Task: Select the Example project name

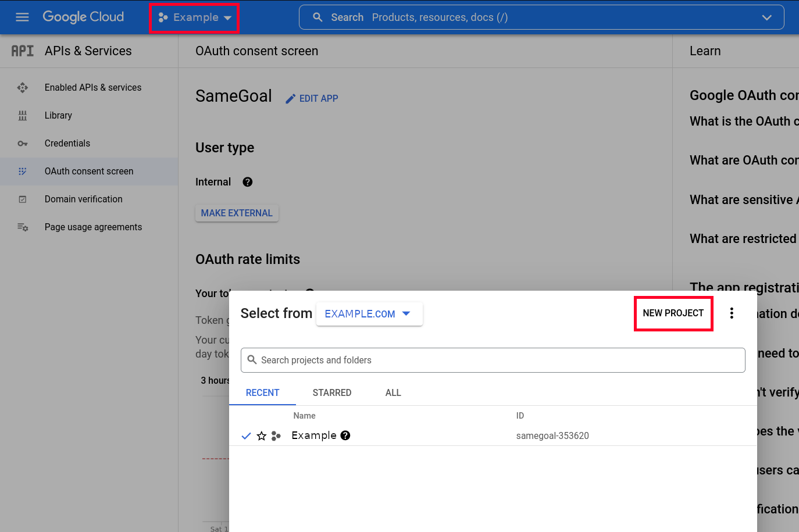Action: [314, 435]
